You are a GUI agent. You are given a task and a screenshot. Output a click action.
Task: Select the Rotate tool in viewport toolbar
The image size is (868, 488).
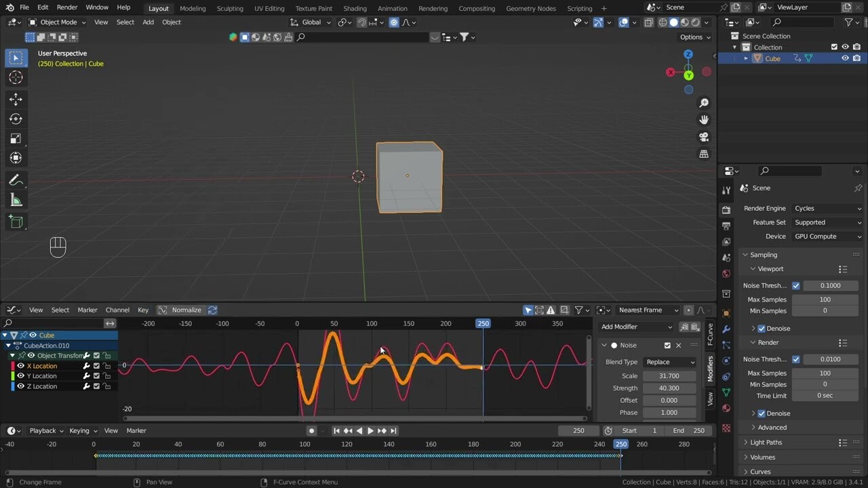16,119
